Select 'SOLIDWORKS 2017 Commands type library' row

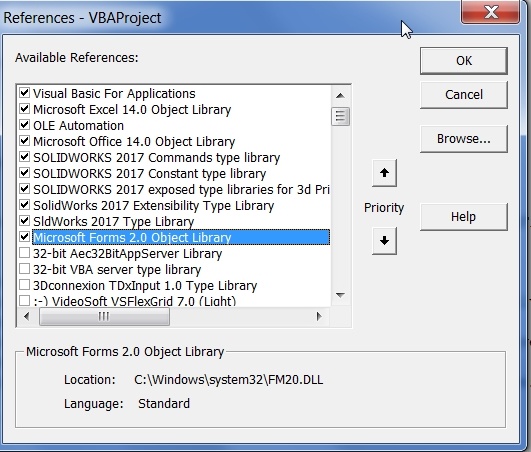tap(156, 158)
